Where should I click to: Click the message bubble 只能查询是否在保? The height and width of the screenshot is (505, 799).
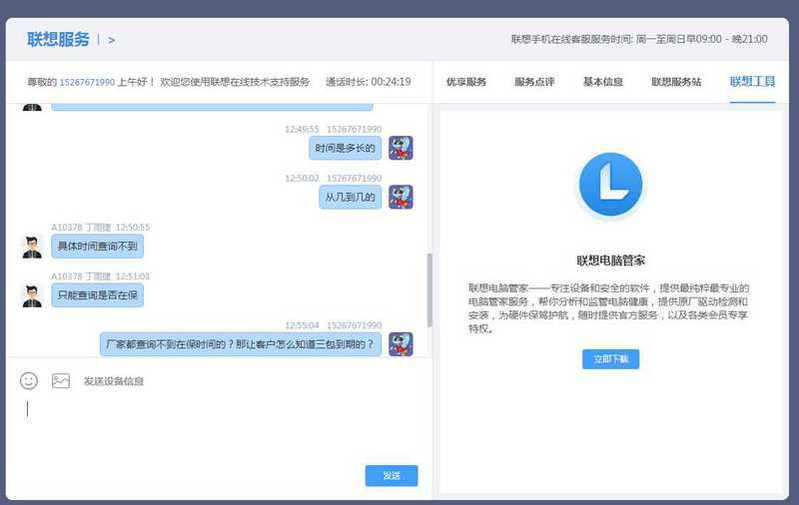click(x=97, y=296)
